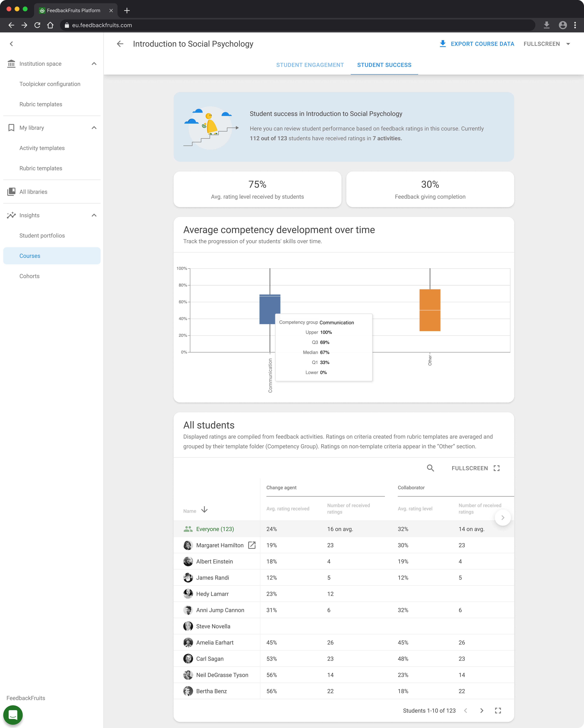Image resolution: width=584 pixels, height=728 pixels.
Task: Open the browser downloads icon
Action: tap(547, 25)
